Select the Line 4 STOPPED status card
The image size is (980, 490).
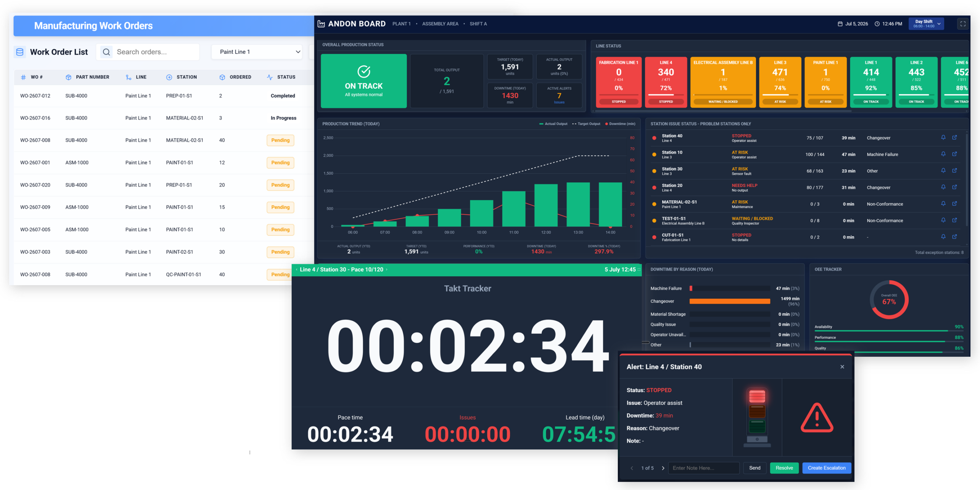[666, 82]
